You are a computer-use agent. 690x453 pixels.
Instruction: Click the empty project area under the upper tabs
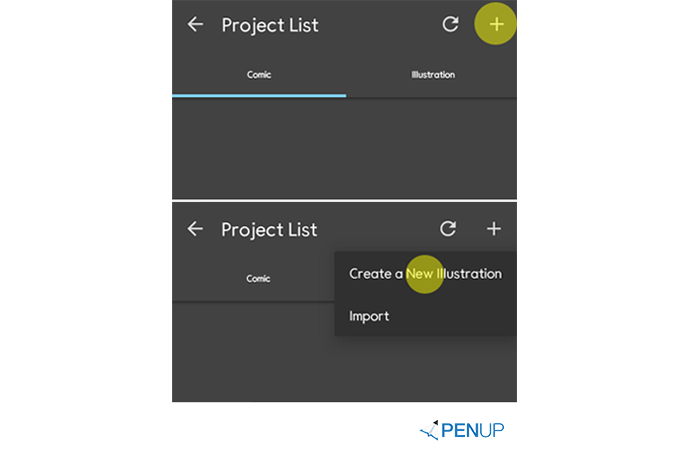[x=344, y=149]
